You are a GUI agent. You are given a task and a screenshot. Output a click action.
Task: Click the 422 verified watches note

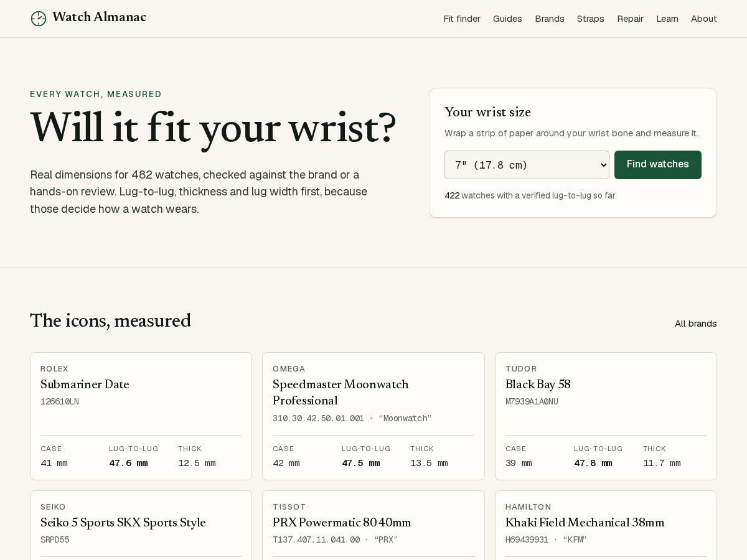coord(530,196)
